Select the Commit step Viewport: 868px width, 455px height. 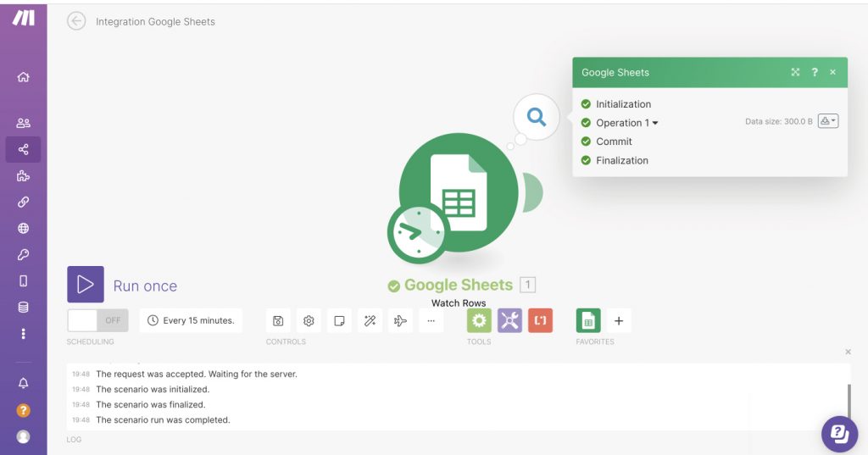point(614,141)
